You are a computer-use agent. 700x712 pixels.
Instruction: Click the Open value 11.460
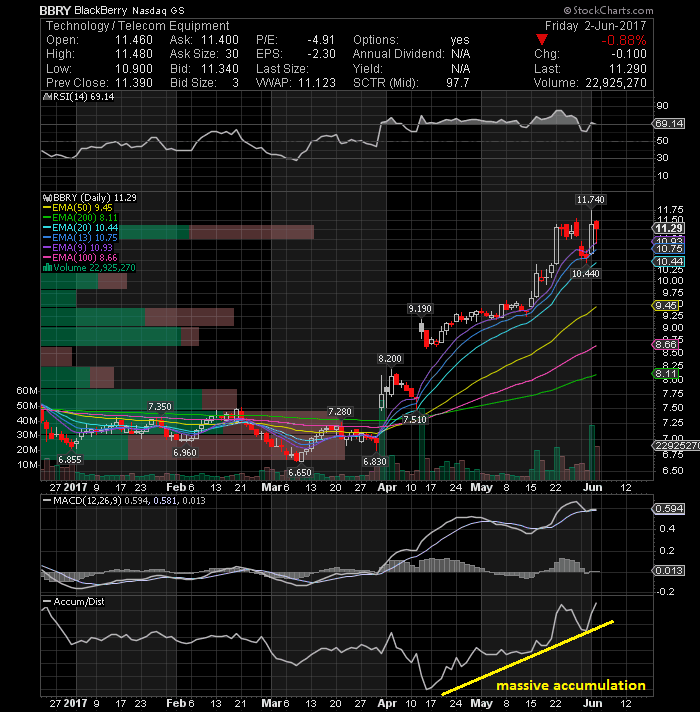[x=133, y=40]
